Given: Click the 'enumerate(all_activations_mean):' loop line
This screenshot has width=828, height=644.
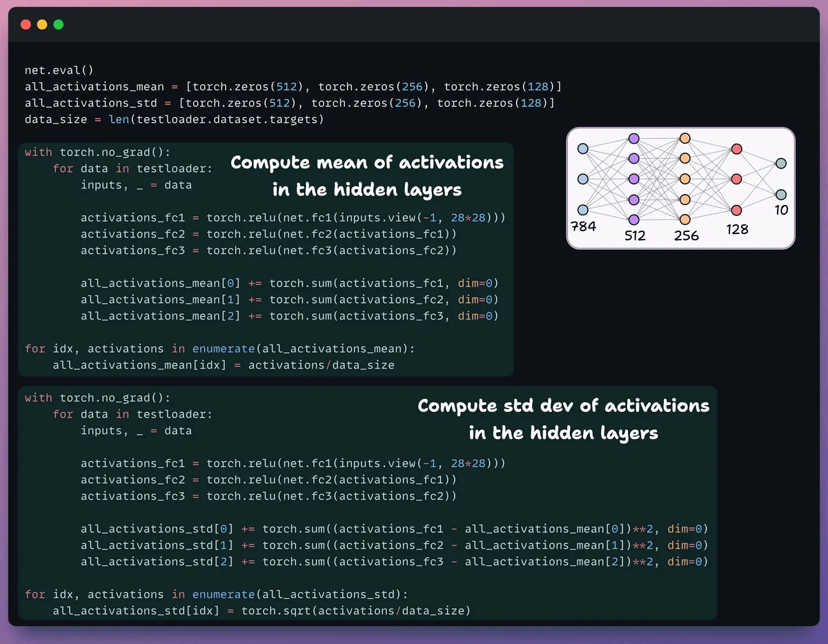Looking at the screenshot, I should (220, 349).
